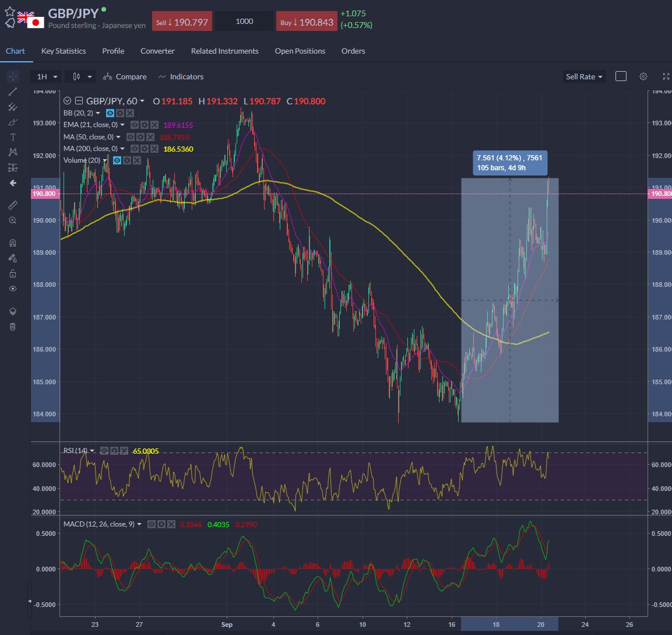Viewport: 672px width, 635px height.
Task: Toggle the EMA (21, close, 0) eye icon
Action: [x=135, y=125]
